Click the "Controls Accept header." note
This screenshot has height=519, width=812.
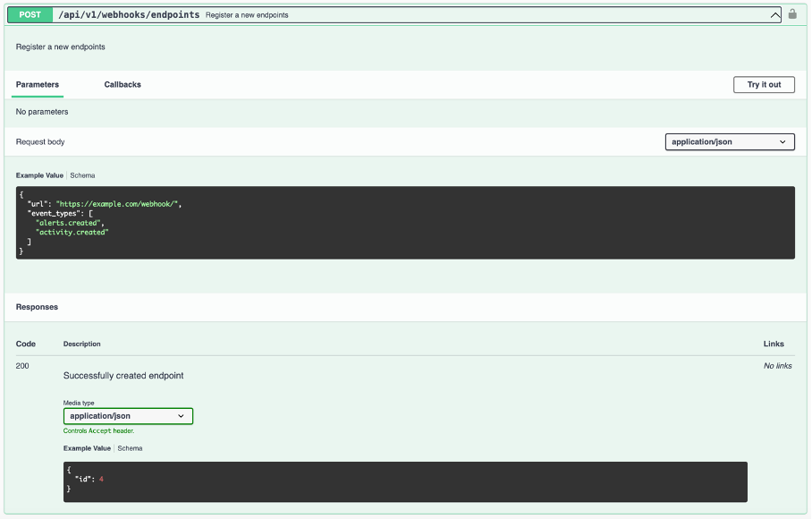point(98,431)
